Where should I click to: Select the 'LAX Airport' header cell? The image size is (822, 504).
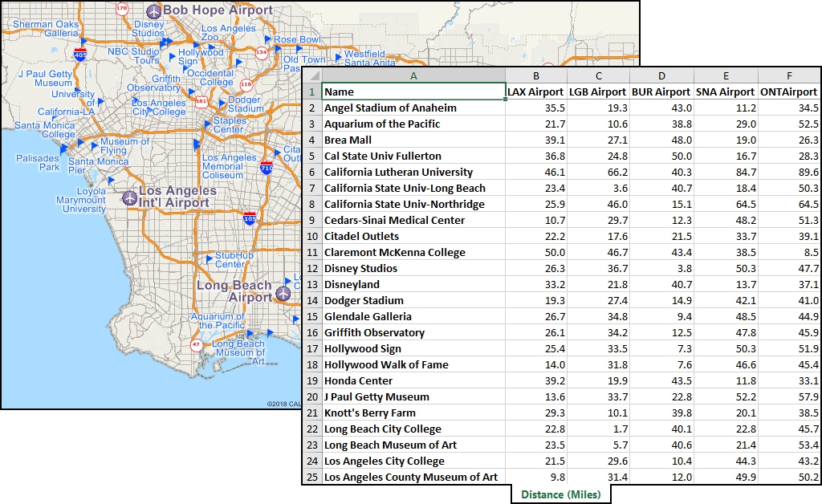point(535,91)
